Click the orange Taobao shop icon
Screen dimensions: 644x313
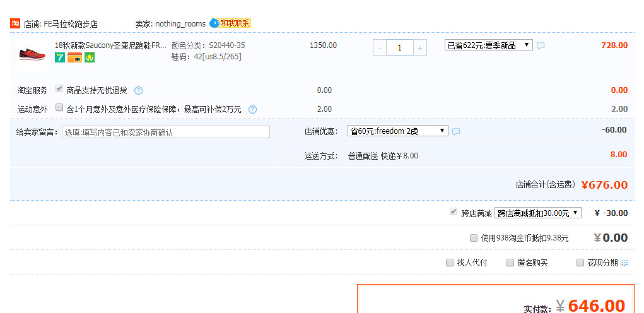15,23
